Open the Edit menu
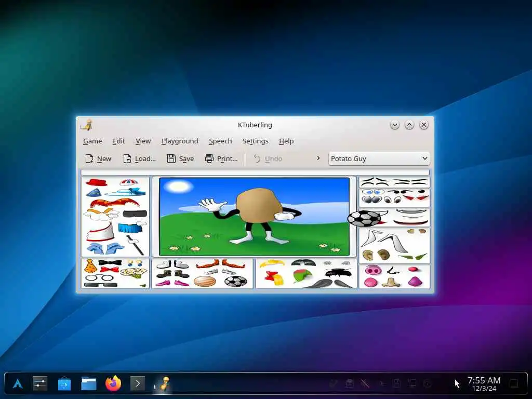The width and height of the screenshot is (532, 399). pyautogui.click(x=119, y=141)
